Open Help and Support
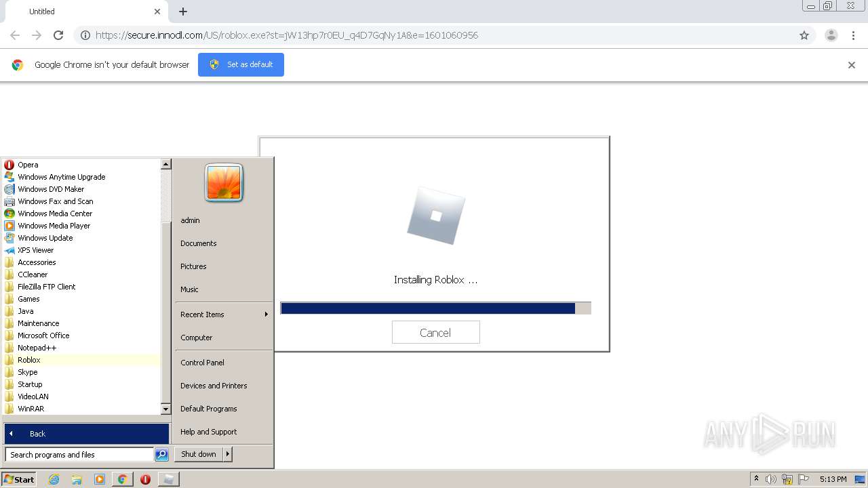The height and width of the screenshot is (488, 868). (x=224, y=432)
